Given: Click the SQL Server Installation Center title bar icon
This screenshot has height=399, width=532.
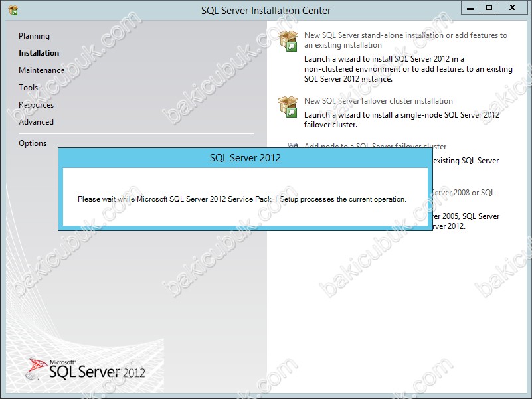Looking at the screenshot, I should click(x=13, y=10).
